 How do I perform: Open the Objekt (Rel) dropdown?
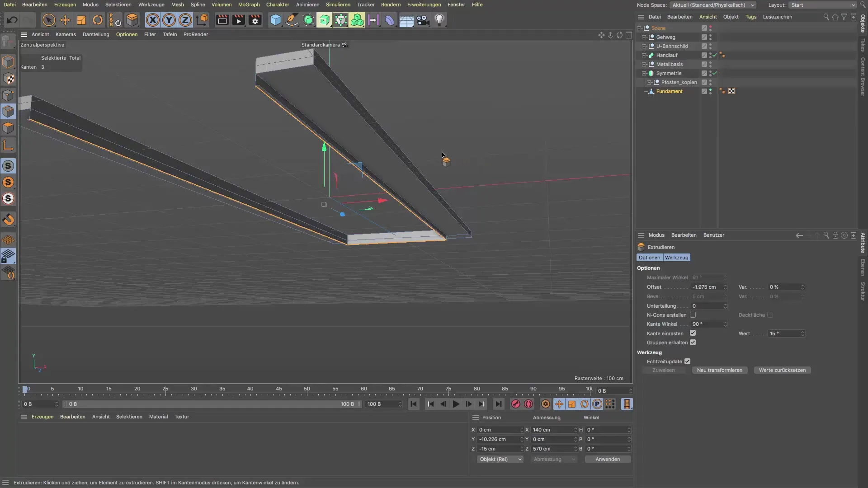[500, 459]
